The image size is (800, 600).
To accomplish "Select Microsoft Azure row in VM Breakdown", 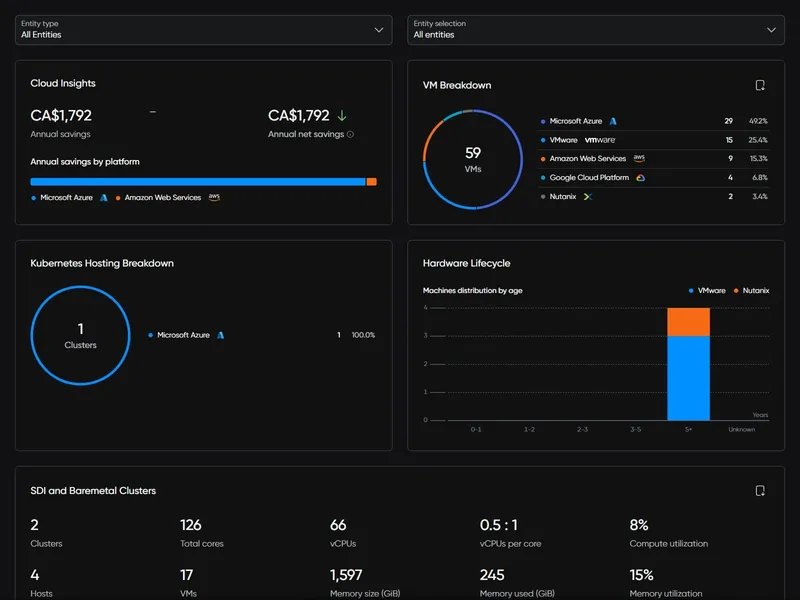I will pyautogui.click(x=654, y=121).
